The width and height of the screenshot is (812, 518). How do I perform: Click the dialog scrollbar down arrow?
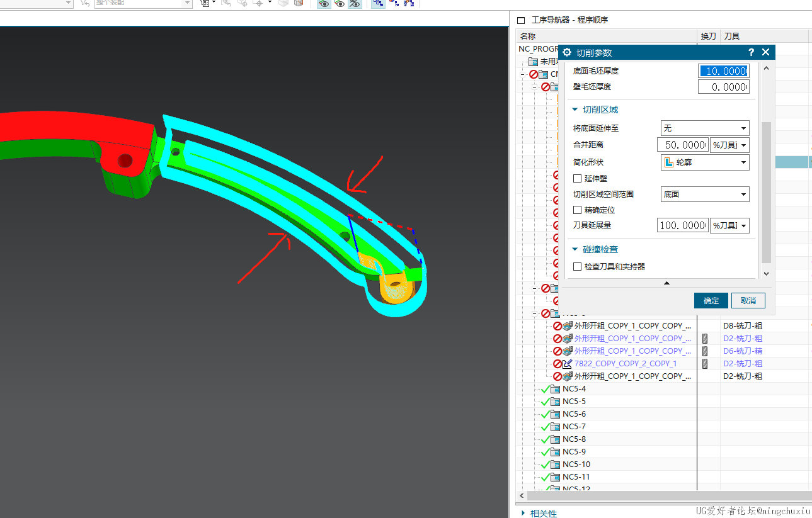coord(766,274)
